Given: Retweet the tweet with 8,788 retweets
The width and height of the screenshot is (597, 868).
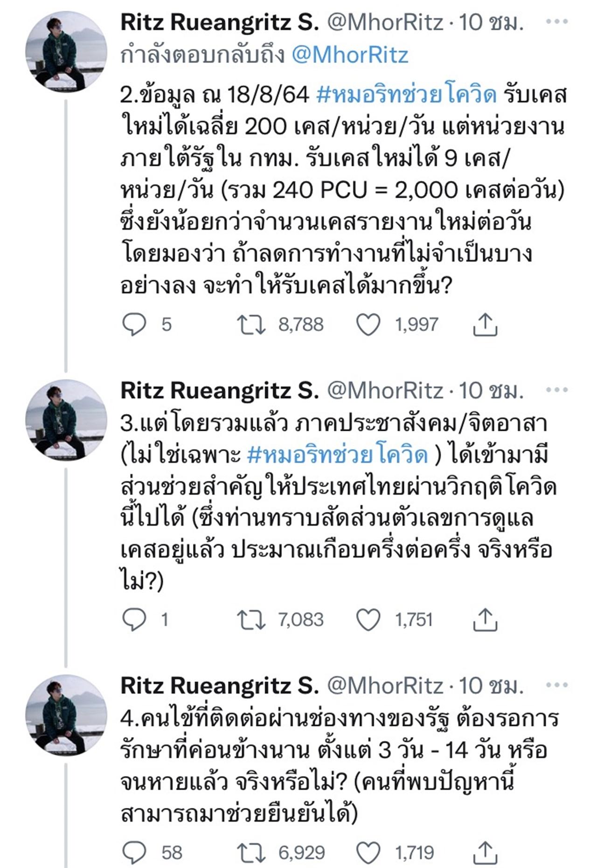Looking at the screenshot, I should tap(251, 324).
